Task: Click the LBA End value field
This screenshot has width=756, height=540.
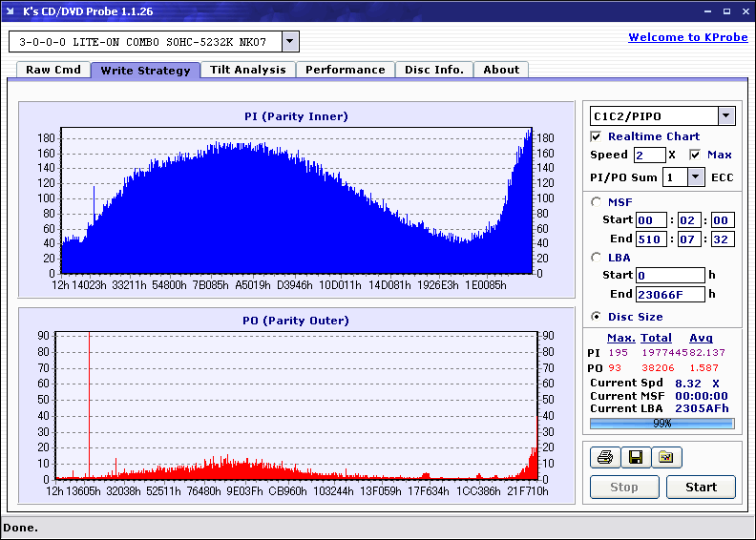Action: click(x=670, y=295)
